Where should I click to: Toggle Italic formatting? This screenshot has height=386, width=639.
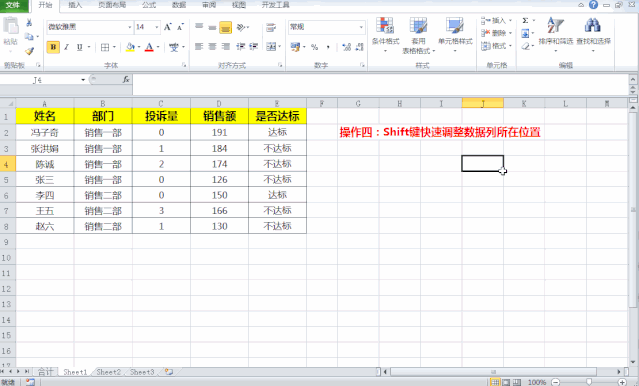click(x=66, y=47)
